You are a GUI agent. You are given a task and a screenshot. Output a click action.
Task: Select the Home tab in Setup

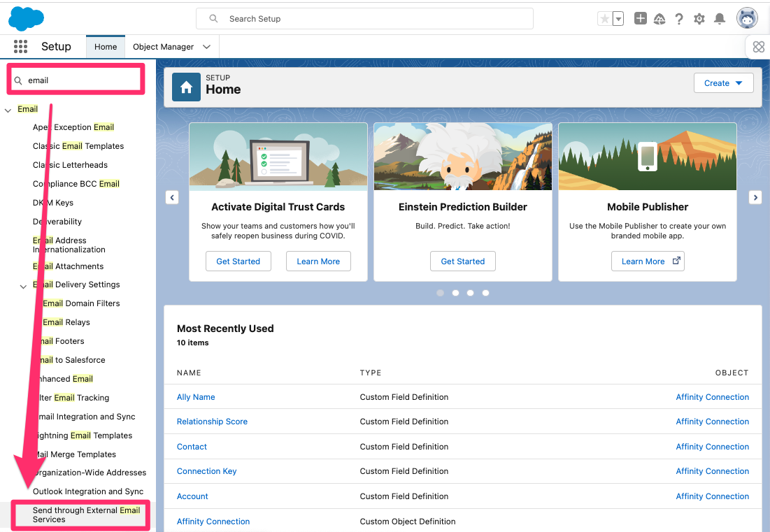[x=105, y=46]
